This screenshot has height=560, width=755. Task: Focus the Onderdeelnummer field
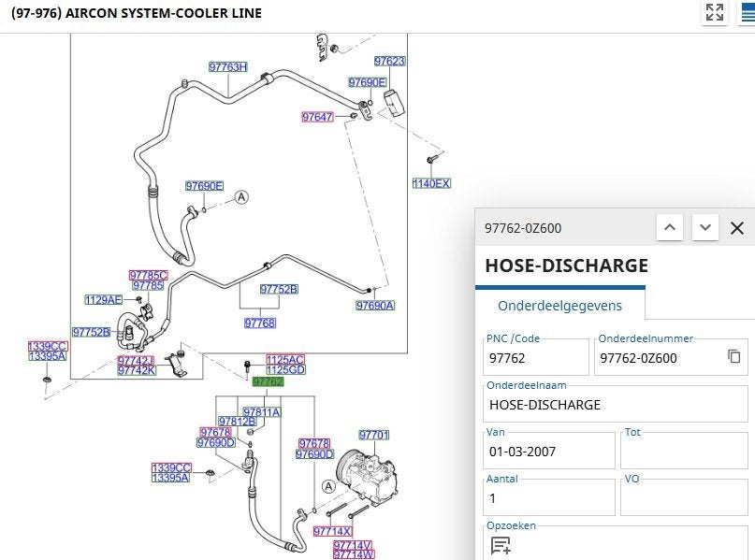(x=671, y=357)
